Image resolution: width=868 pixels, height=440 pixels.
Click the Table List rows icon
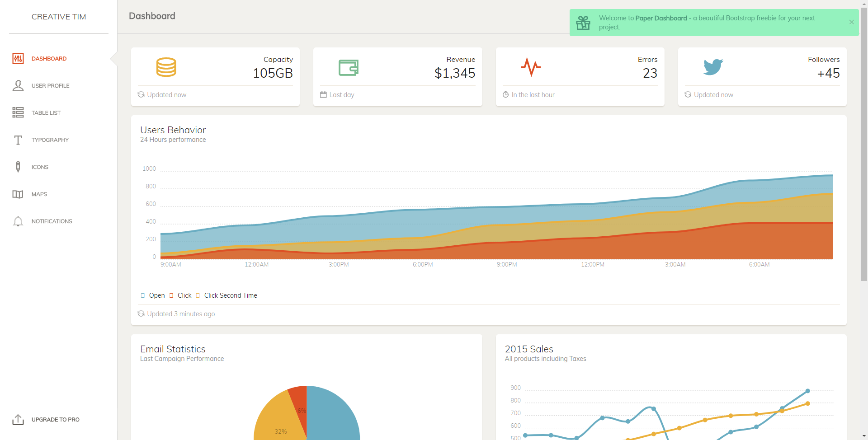[x=18, y=112]
